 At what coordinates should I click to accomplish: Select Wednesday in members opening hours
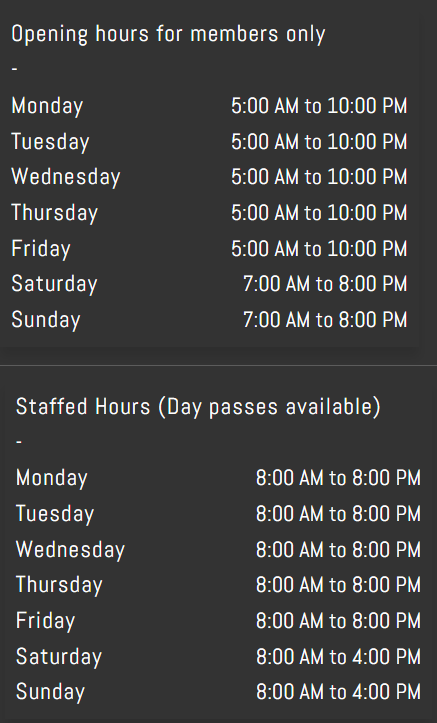tap(65, 177)
